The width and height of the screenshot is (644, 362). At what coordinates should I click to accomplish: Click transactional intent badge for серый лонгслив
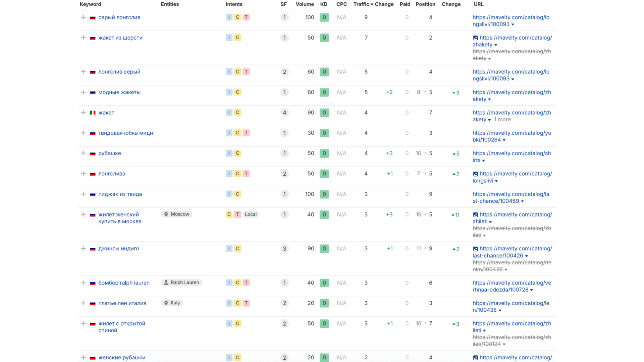pyautogui.click(x=246, y=17)
